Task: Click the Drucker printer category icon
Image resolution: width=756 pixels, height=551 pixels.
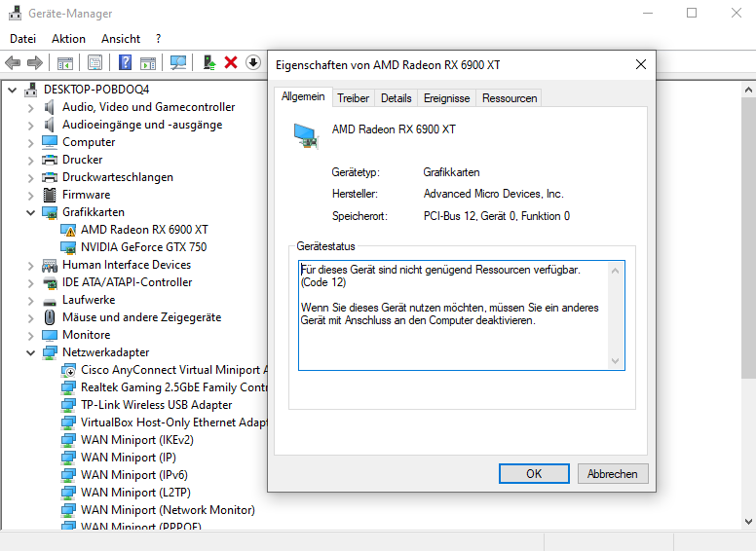Action: tap(49, 160)
